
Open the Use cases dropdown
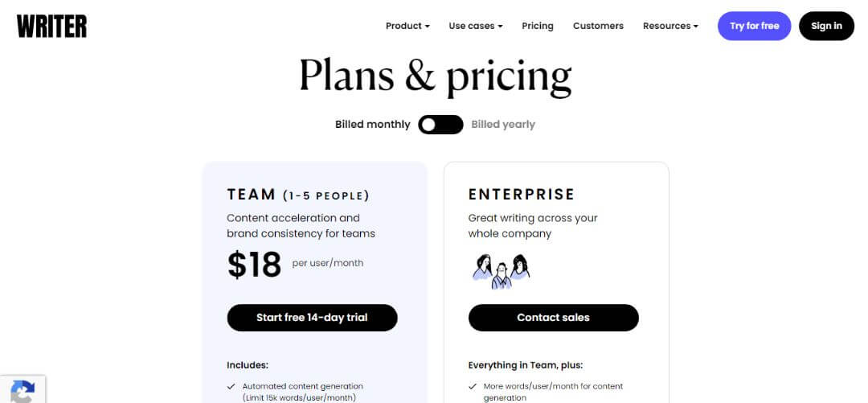[x=476, y=26]
